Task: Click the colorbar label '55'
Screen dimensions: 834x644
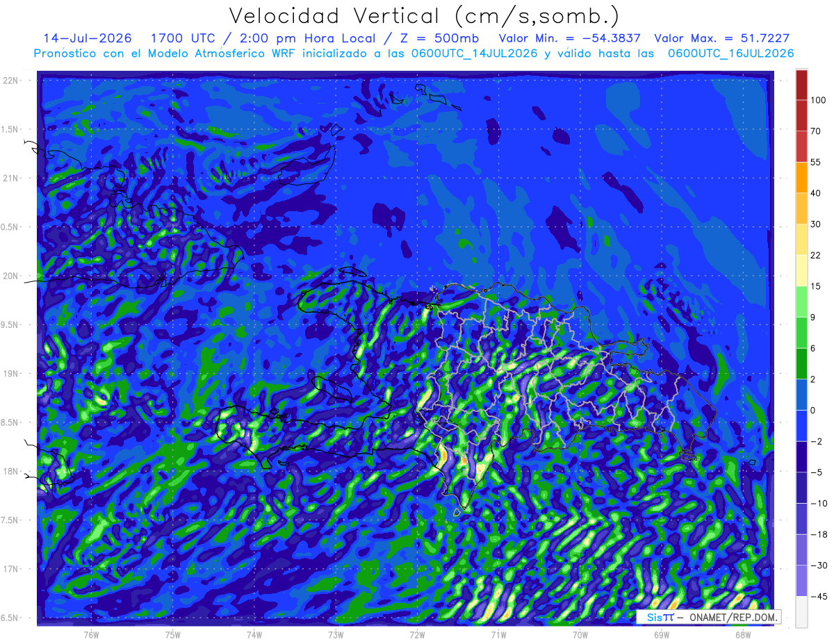Action: [x=816, y=162]
